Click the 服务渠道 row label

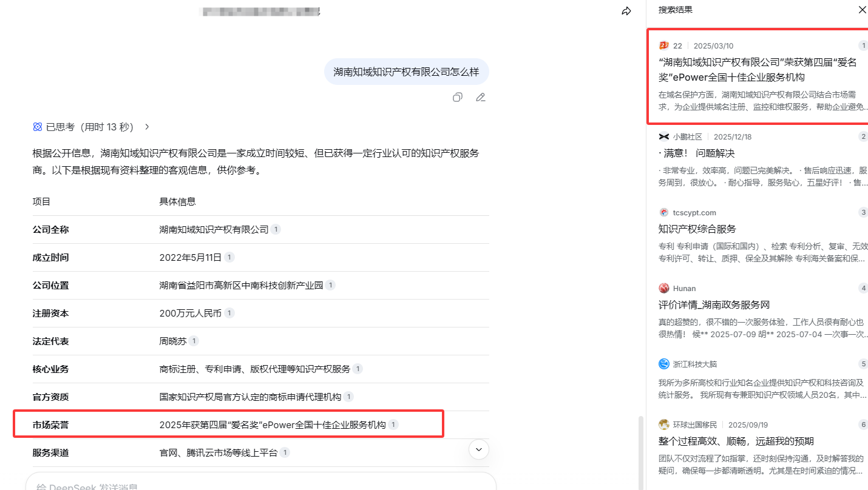click(51, 452)
